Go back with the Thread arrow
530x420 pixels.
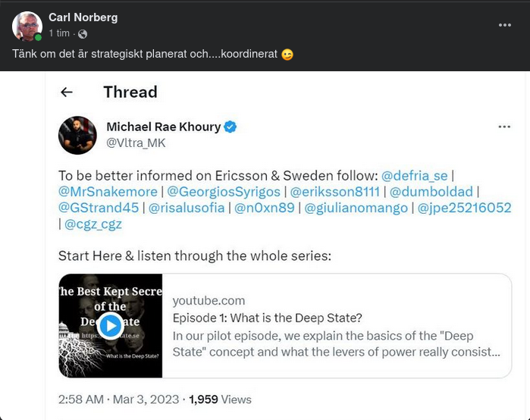67,92
